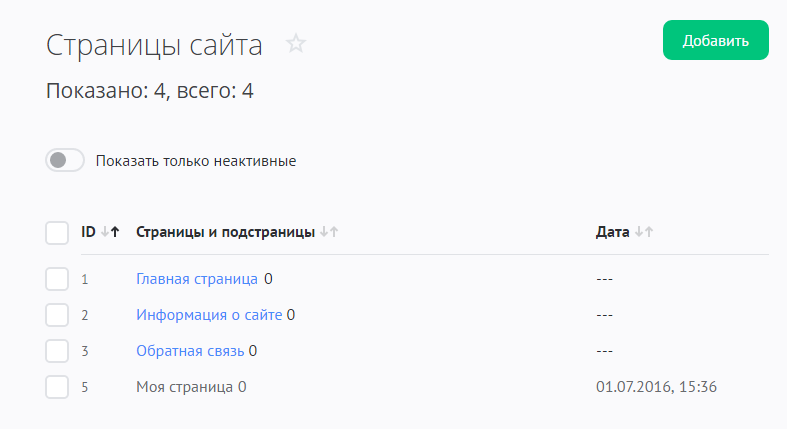This screenshot has width=787, height=429.
Task: Open the Главная страница link
Action: coord(197,279)
